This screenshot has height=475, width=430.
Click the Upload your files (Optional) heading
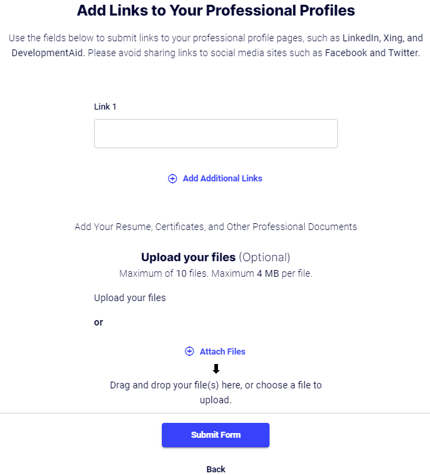click(x=216, y=257)
